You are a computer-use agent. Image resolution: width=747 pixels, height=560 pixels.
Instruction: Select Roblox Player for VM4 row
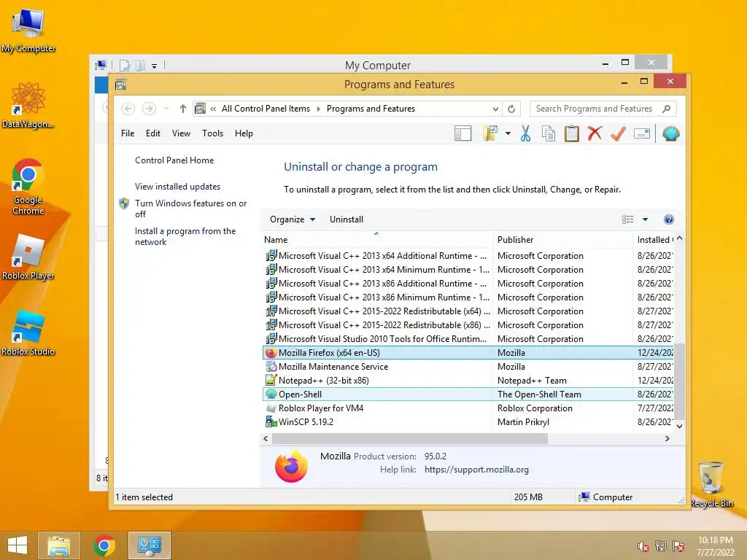[468, 408]
